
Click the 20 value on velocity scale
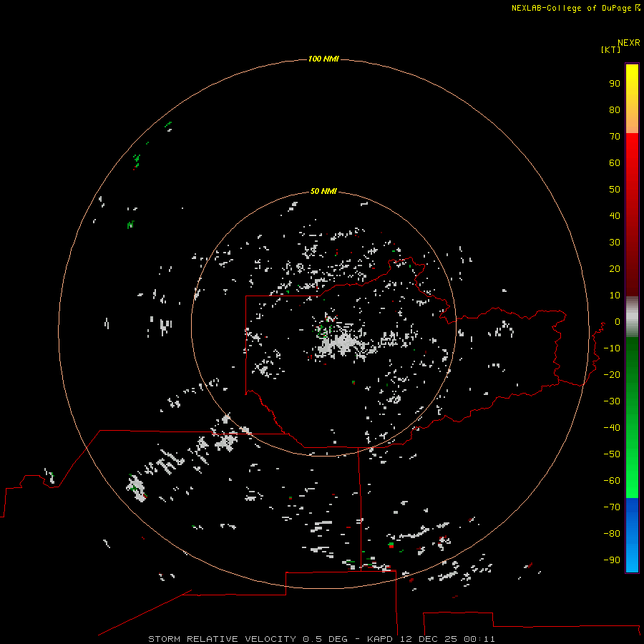[x=615, y=268]
